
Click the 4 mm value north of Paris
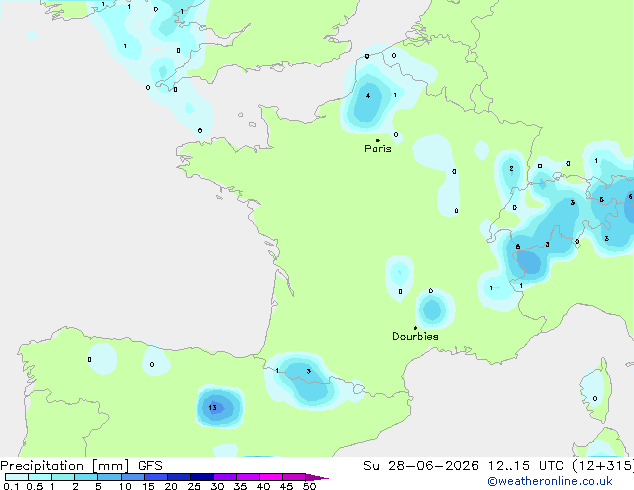coord(368,96)
